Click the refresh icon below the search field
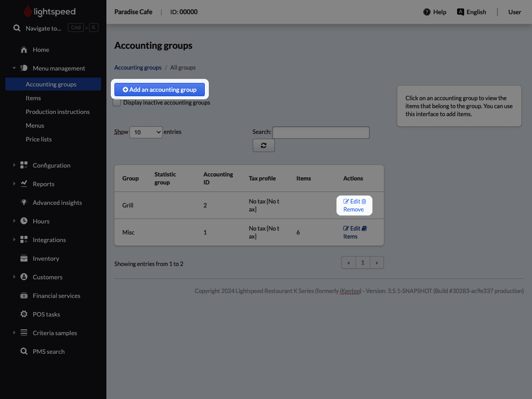 pos(263,145)
